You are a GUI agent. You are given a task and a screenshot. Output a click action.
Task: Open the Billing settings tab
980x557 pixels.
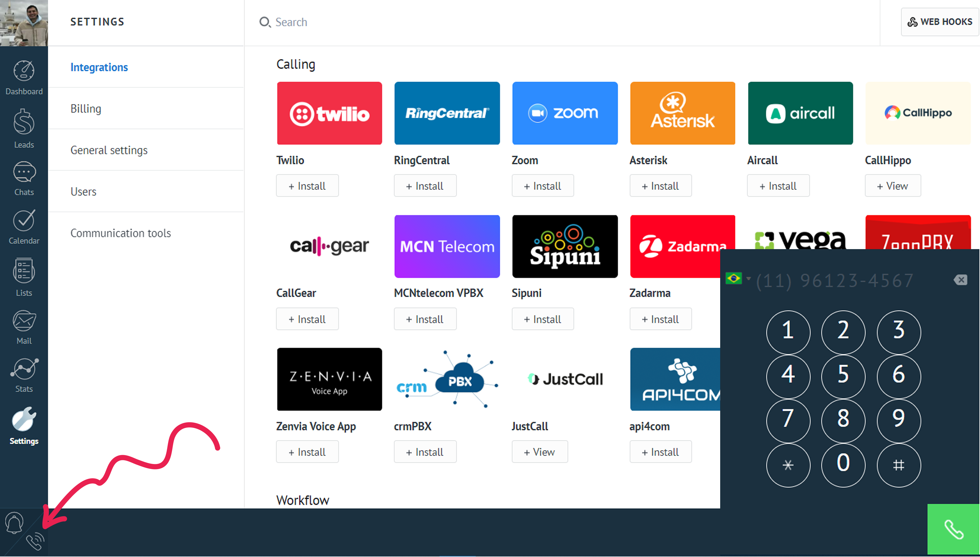pos(86,109)
